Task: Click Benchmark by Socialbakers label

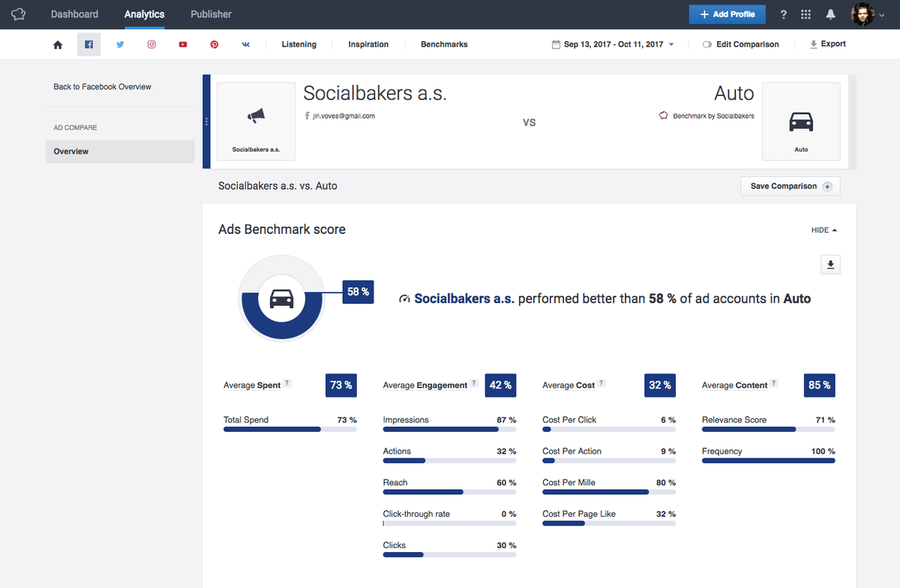Action: pos(713,116)
